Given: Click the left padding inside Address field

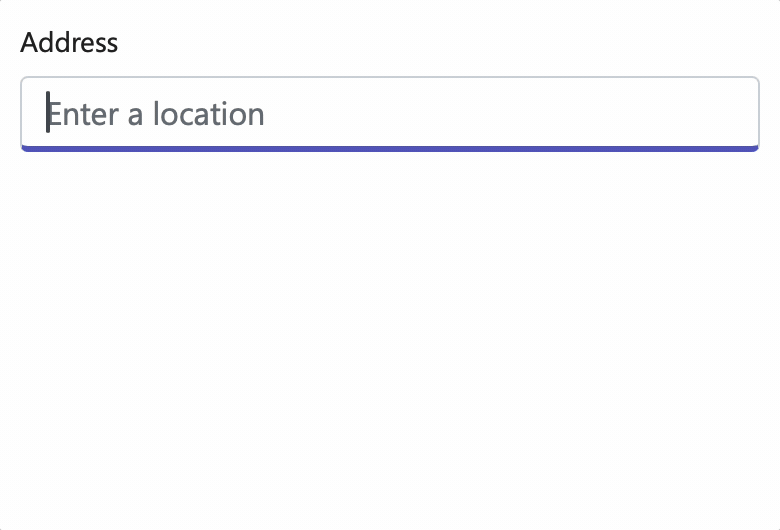Looking at the screenshot, I should click(33, 114).
